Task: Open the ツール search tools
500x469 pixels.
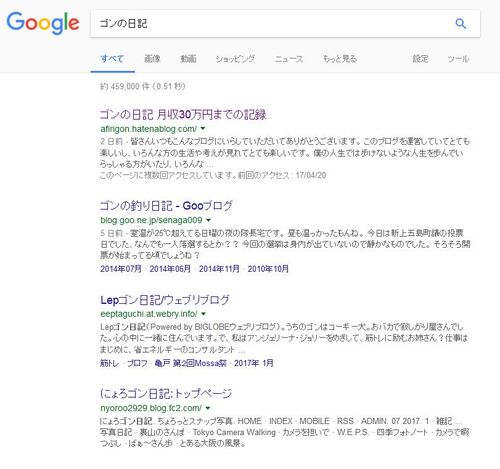Action: click(x=458, y=59)
